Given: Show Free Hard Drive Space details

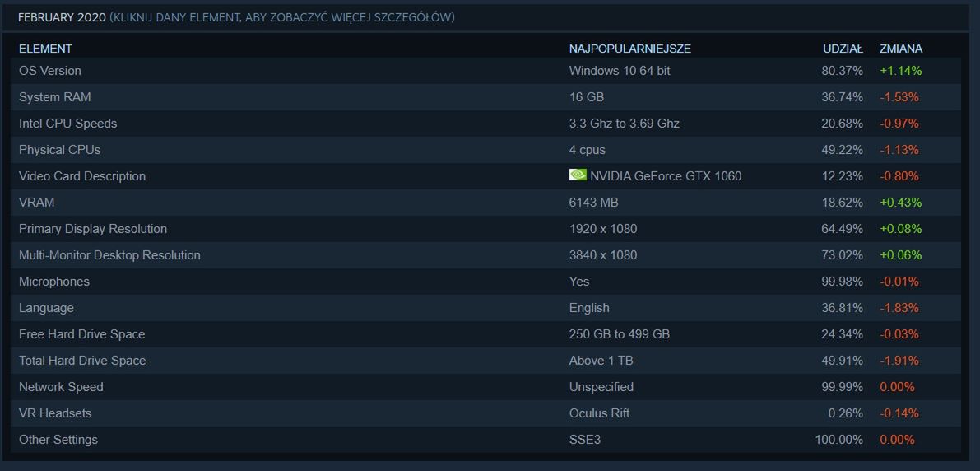Looking at the screenshot, I should click(x=82, y=334).
